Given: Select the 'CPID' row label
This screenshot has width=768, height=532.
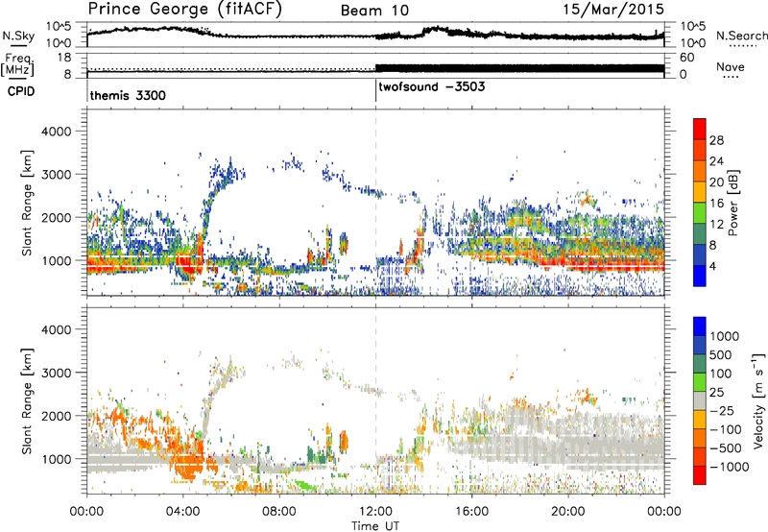Looking at the screenshot, I should [20, 91].
